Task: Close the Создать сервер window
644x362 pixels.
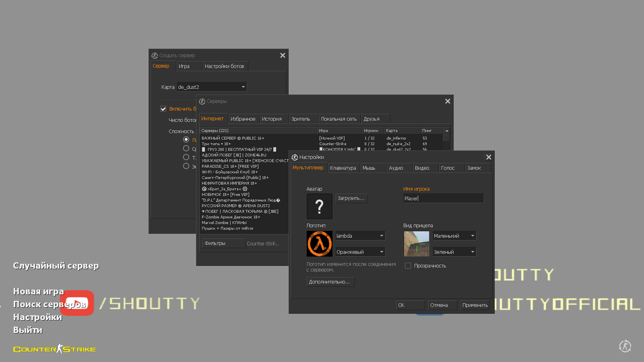Action: (x=283, y=56)
